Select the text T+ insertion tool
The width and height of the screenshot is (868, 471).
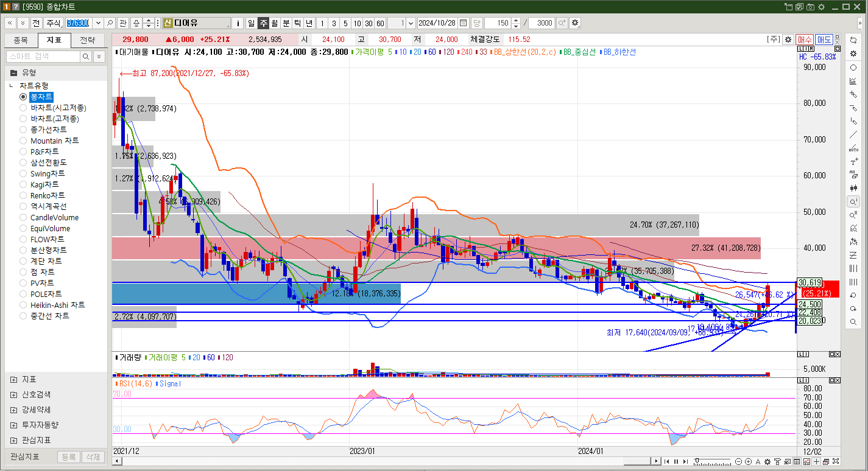coord(853,162)
